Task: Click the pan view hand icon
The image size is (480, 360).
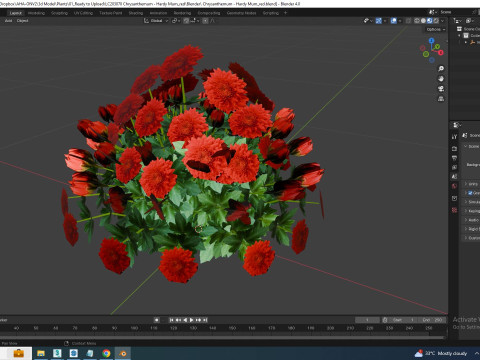Action: click(441, 79)
